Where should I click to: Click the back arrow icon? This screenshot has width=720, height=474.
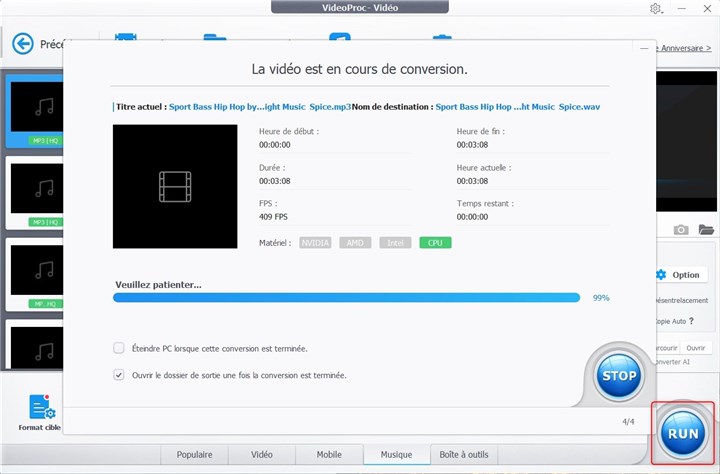[23, 44]
